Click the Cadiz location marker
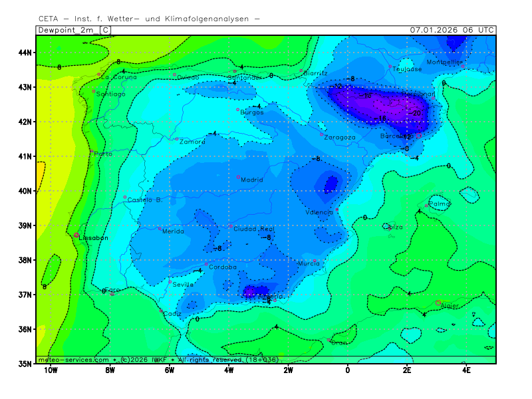The image size is (532, 399). pos(160,311)
